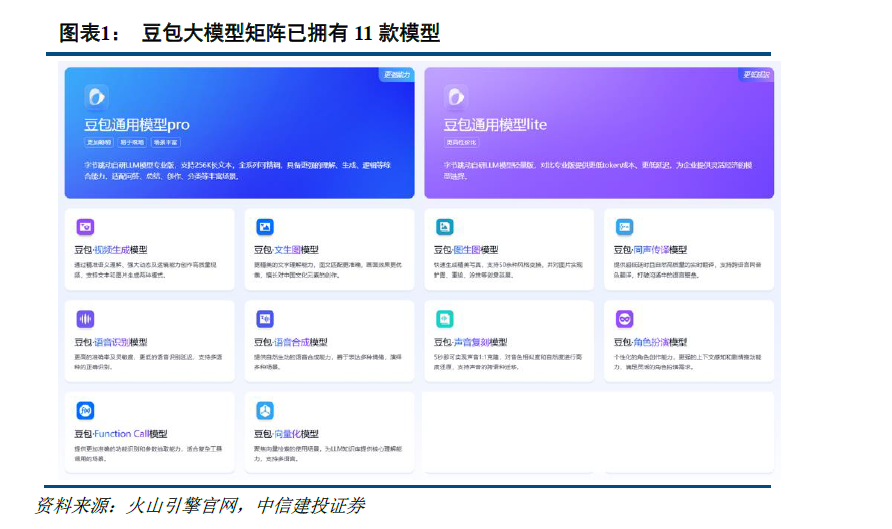Select the 豆包·向量化模型 title
Viewport: 892px width, 529px height.
click(286, 433)
